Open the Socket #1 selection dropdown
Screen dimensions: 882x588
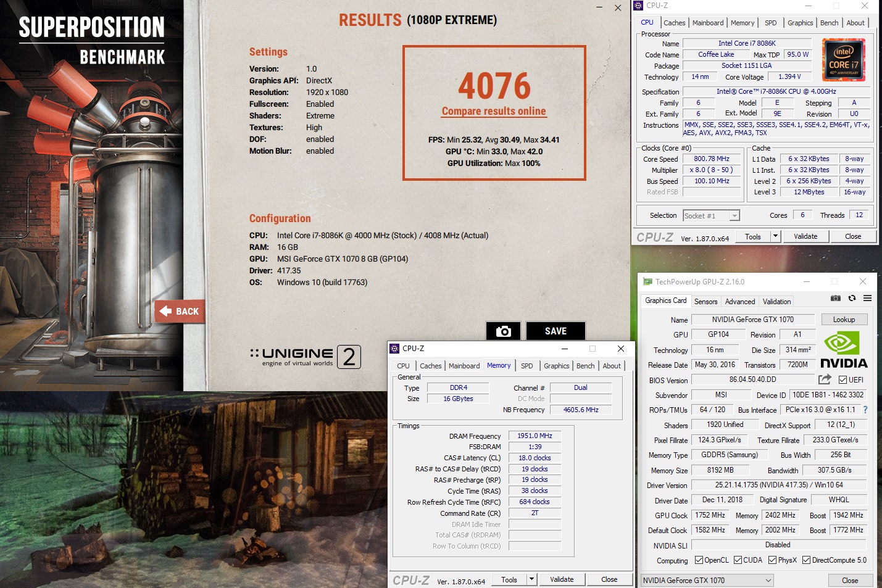pyautogui.click(x=734, y=216)
